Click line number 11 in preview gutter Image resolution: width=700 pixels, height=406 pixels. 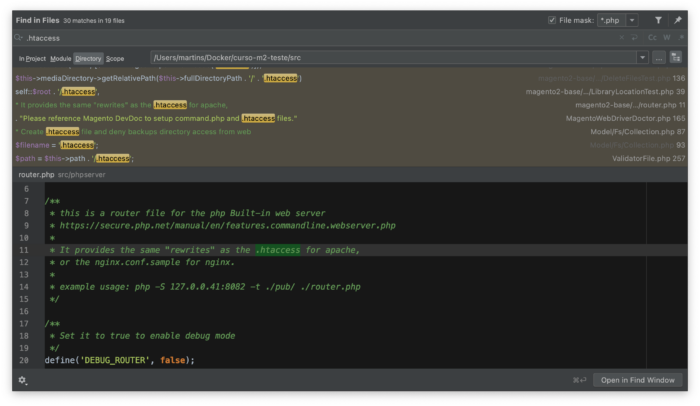coord(24,250)
